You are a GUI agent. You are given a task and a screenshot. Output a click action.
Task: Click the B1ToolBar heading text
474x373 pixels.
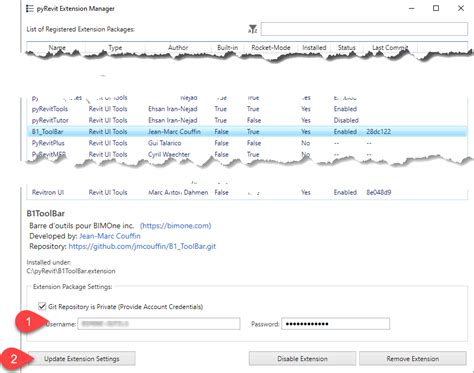pyautogui.click(x=46, y=213)
